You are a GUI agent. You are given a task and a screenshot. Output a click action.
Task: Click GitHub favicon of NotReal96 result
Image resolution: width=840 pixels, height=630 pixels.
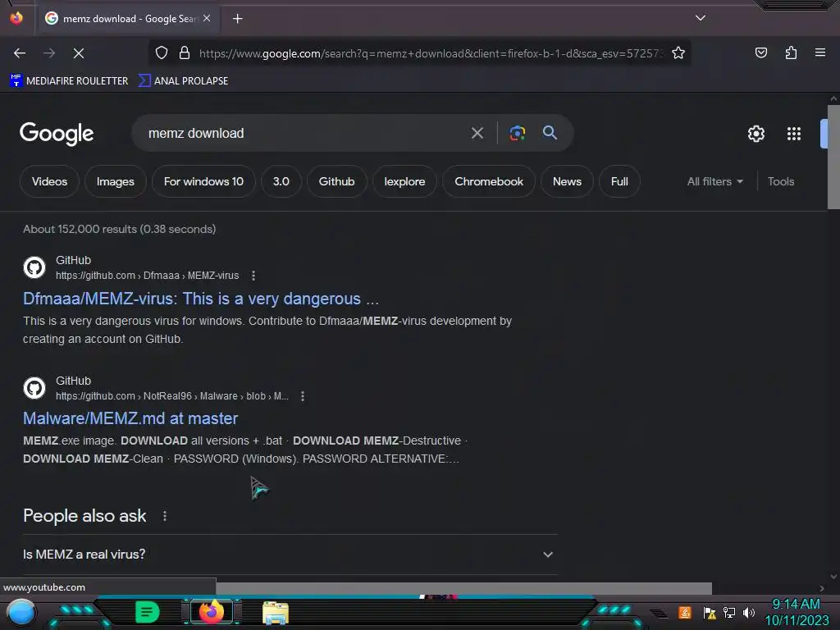(34, 388)
